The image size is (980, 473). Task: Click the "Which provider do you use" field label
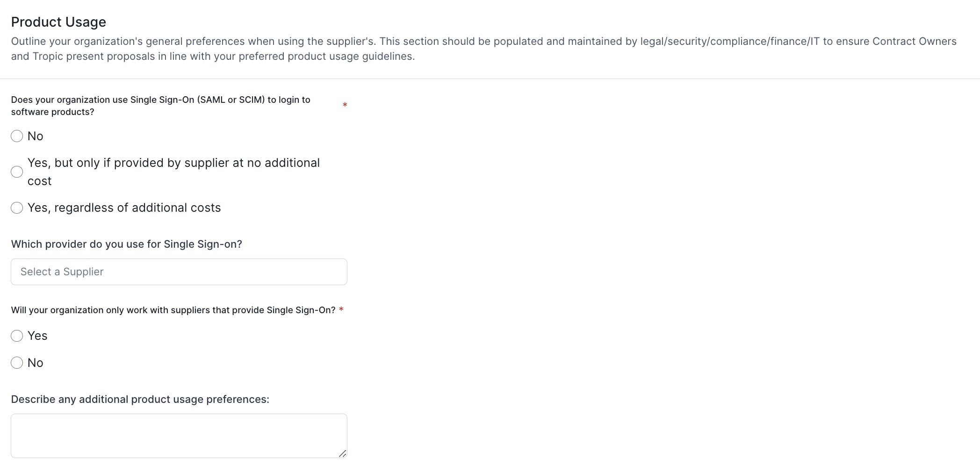pos(127,244)
